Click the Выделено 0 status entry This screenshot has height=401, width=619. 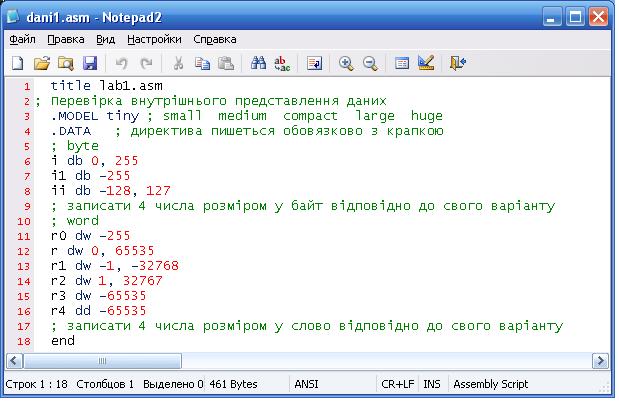tap(173, 384)
